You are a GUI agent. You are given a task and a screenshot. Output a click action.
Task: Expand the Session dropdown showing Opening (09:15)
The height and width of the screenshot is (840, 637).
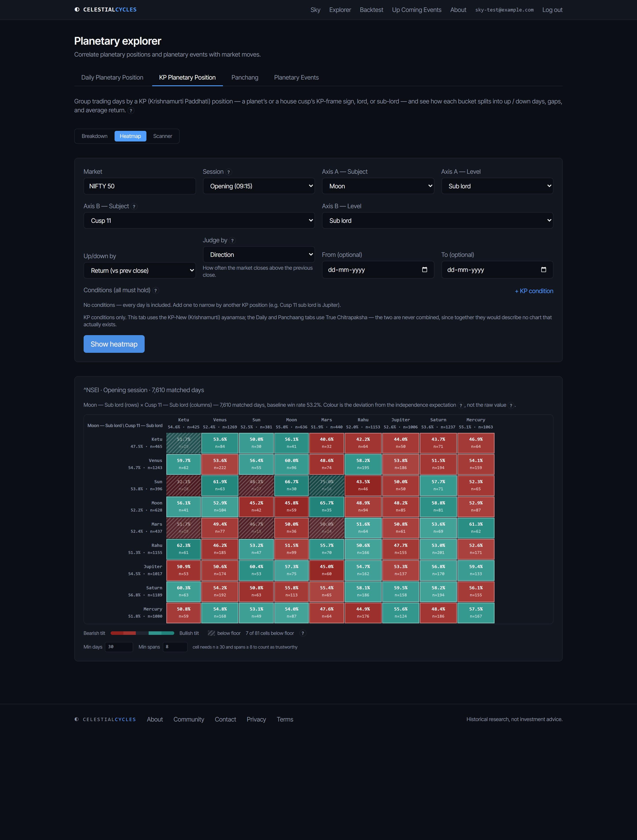(259, 186)
